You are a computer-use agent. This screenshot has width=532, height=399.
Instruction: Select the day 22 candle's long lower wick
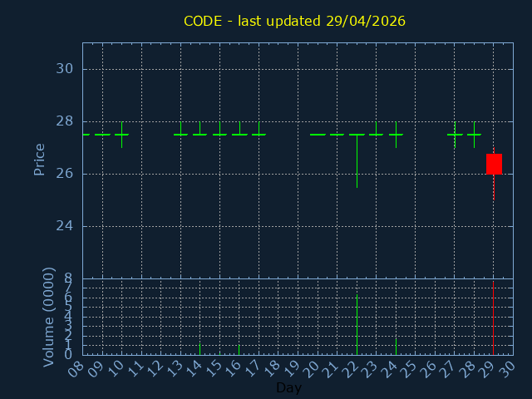click(357, 162)
